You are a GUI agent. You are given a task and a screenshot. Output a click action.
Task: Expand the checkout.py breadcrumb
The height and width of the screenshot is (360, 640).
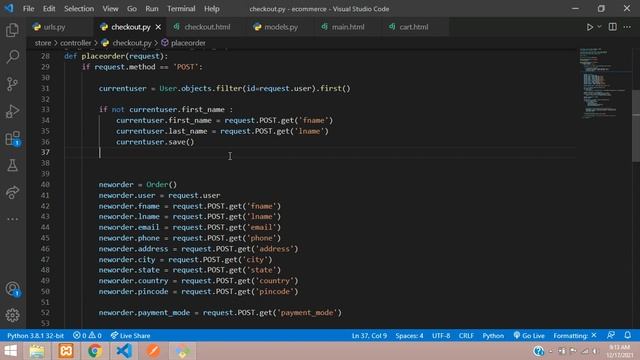click(x=127, y=43)
